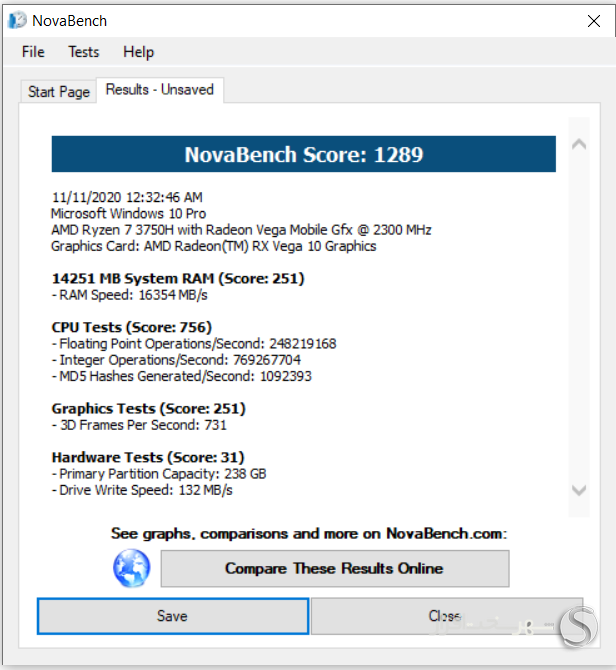Click the Close button at bottom
The width and height of the screenshot is (616, 670).
(x=446, y=616)
